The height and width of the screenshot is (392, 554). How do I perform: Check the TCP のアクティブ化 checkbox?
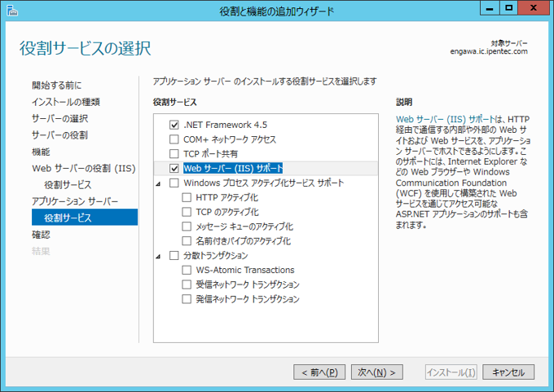click(187, 212)
